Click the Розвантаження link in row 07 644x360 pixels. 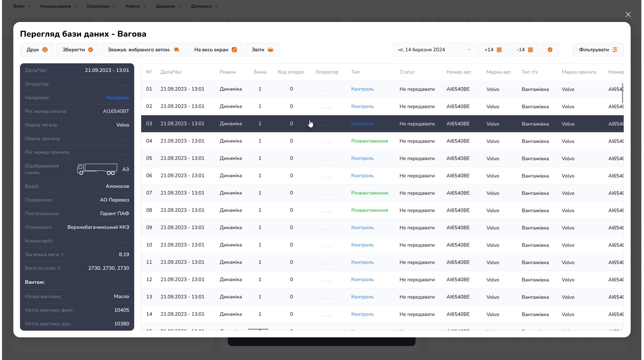coord(370,193)
